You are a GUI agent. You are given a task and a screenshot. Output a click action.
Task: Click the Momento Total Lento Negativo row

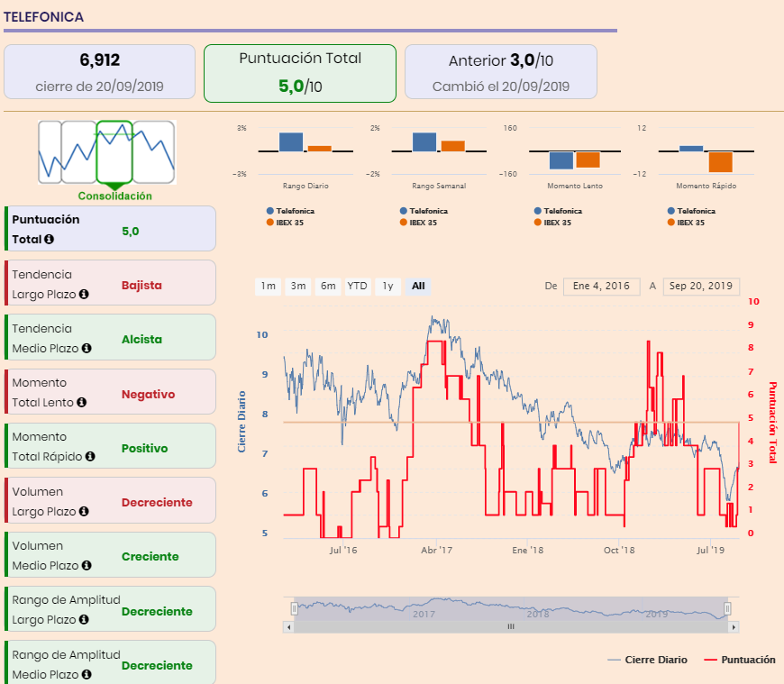tap(111, 391)
